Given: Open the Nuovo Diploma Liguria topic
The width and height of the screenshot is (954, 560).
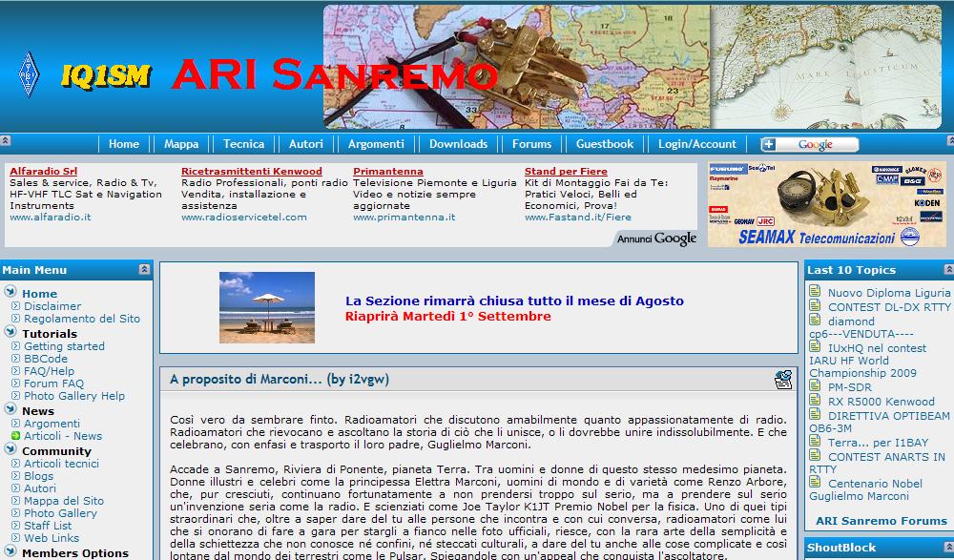Looking at the screenshot, I should 889,293.
